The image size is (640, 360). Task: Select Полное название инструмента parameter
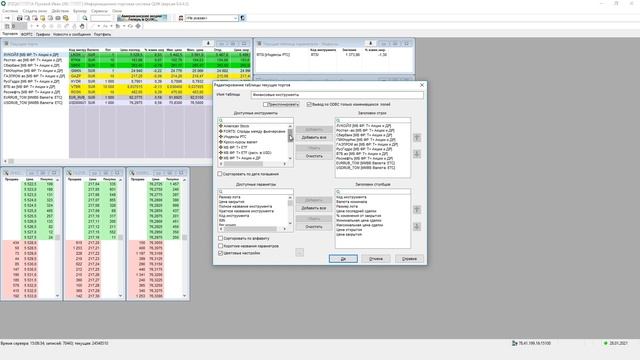point(246,207)
